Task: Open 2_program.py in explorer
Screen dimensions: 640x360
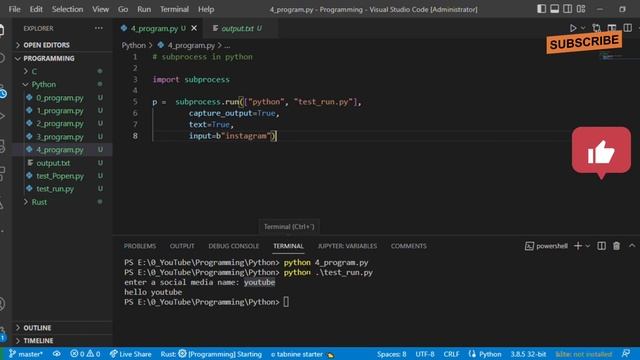Action: tap(60, 124)
